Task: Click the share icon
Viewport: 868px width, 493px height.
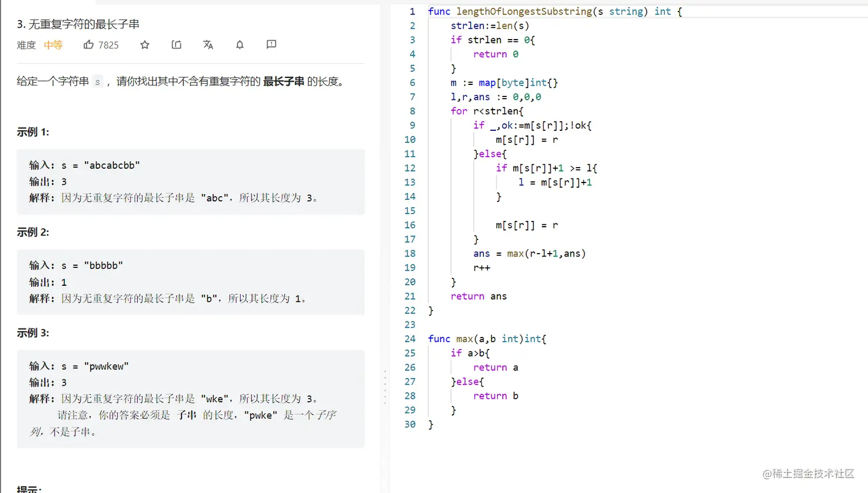Action: 176,44
